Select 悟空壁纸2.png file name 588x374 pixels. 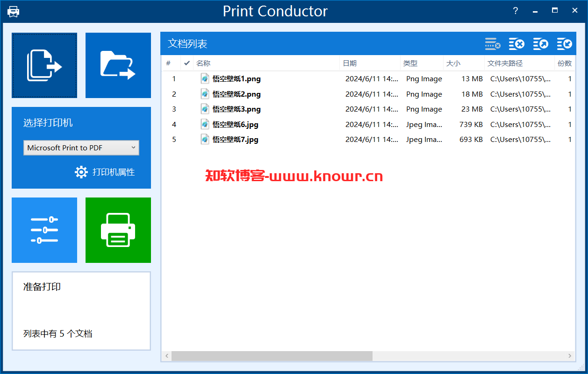click(x=237, y=94)
